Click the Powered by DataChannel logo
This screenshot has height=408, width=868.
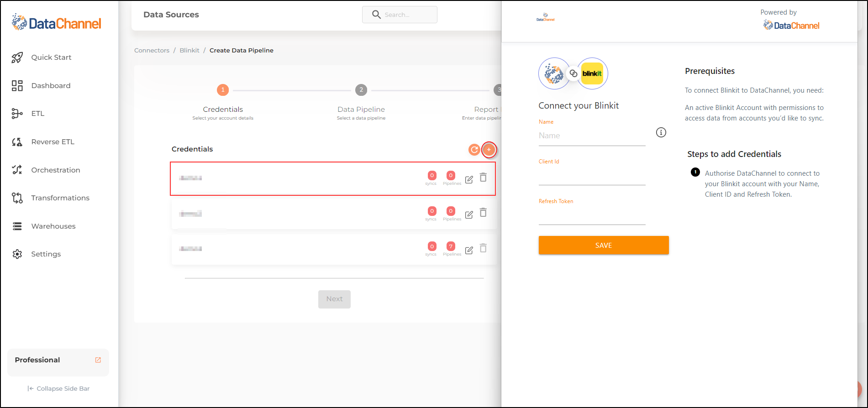pos(791,26)
